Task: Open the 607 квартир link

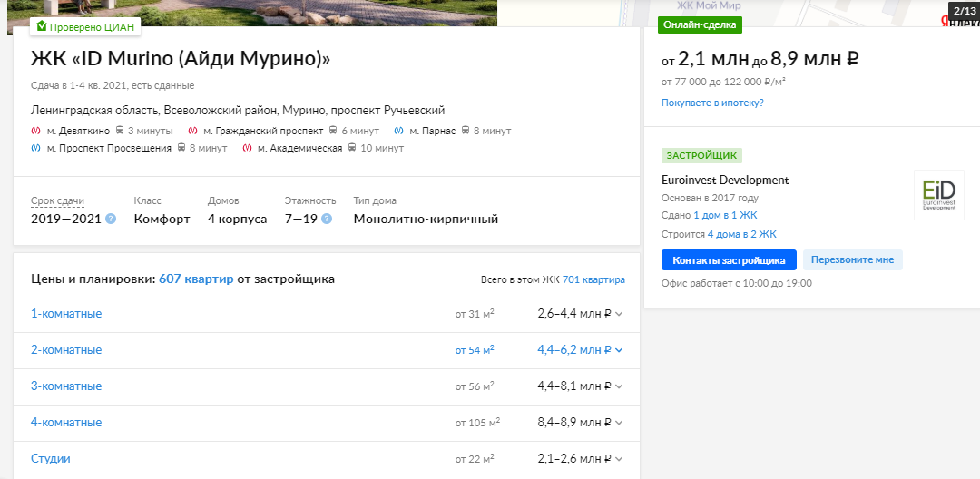Action: [196, 279]
